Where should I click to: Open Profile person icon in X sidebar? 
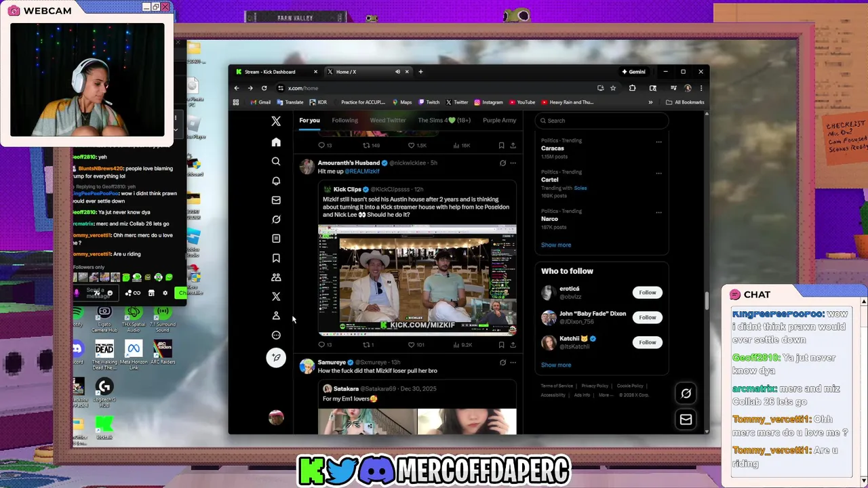pos(276,316)
